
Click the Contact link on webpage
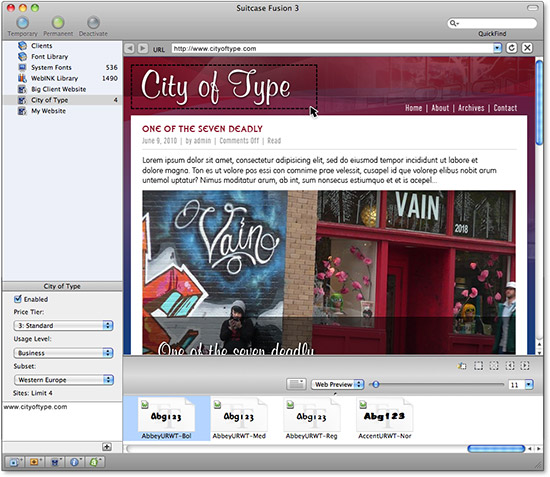(505, 108)
